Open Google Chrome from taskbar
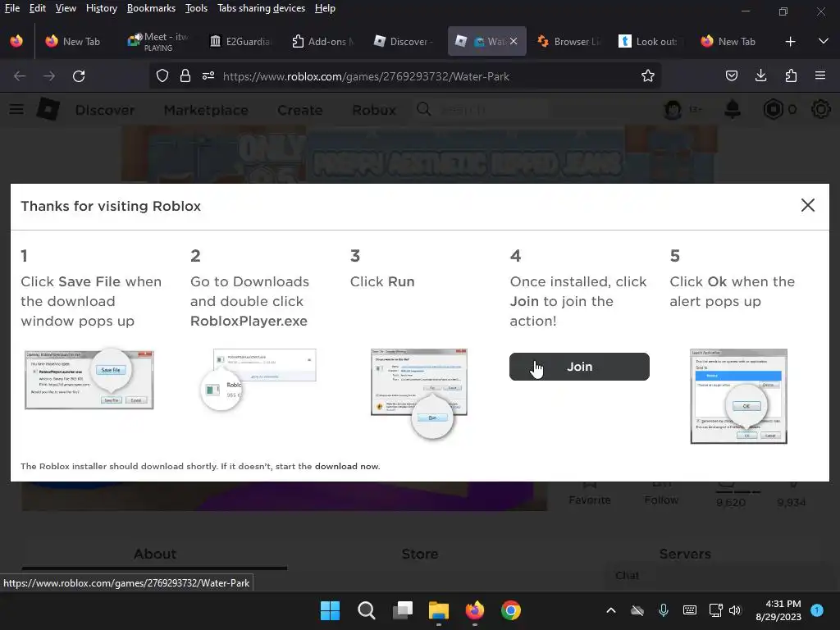The height and width of the screenshot is (630, 840). [x=510, y=610]
